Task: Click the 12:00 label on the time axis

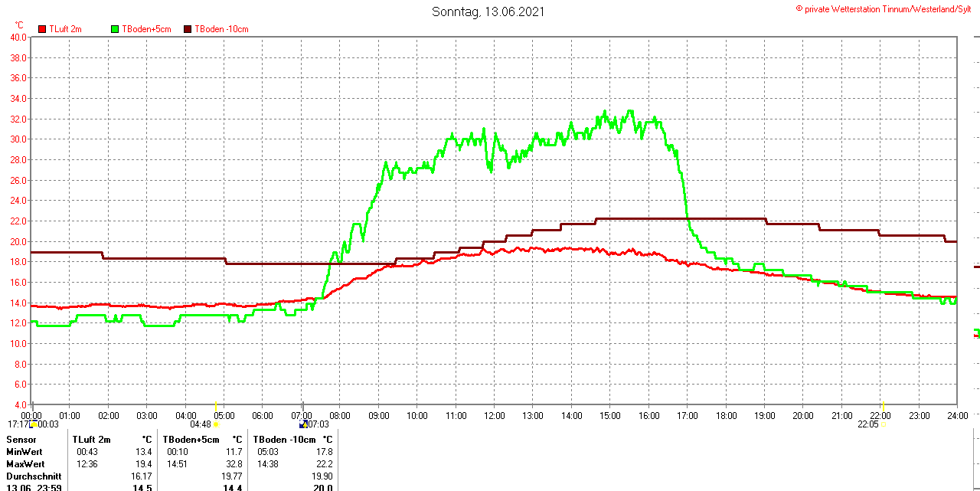Action: point(494,415)
